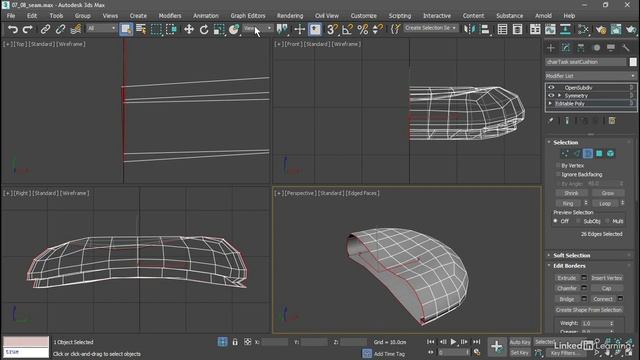Open the Modifiers menu
The width and height of the screenshot is (640, 360).
[170, 16]
